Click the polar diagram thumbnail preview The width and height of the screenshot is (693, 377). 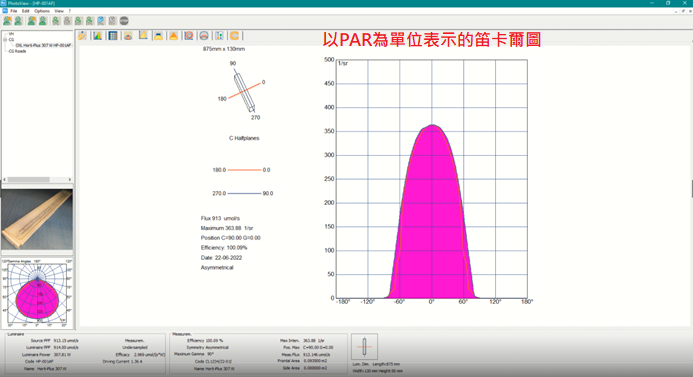click(x=37, y=293)
